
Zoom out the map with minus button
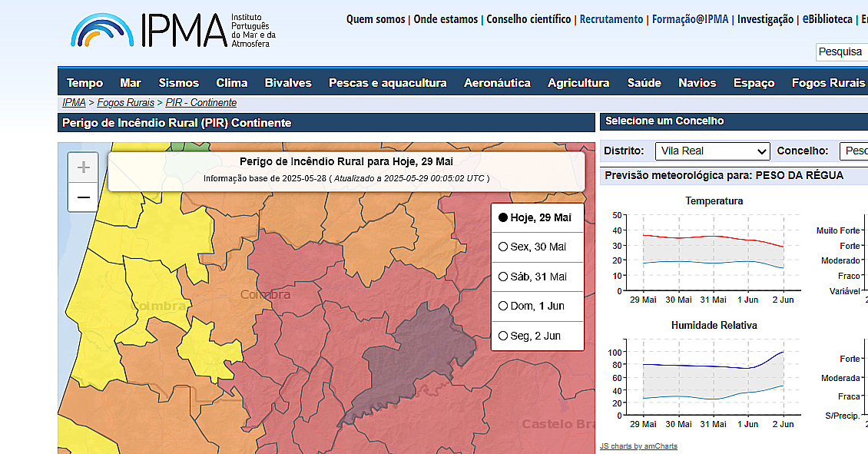point(83,197)
